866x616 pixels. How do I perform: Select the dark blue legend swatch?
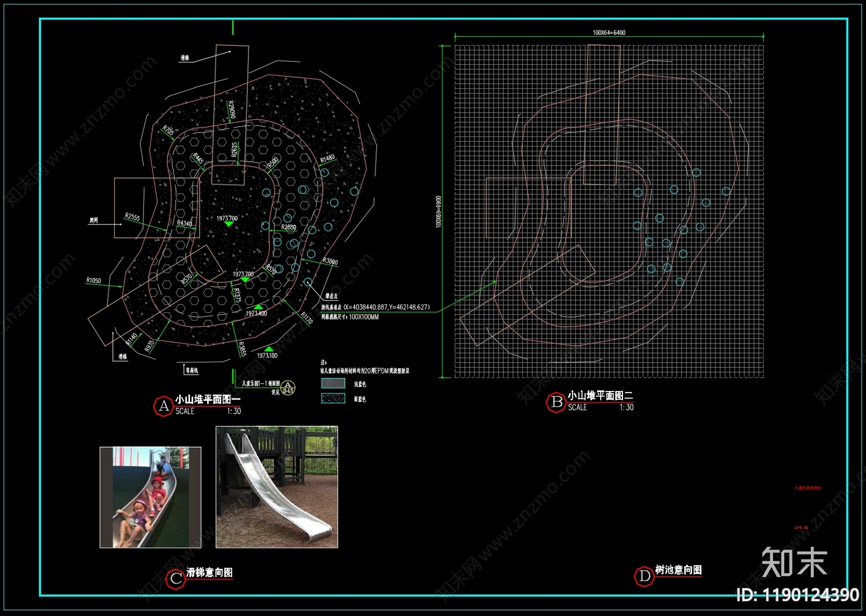coord(333,399)
